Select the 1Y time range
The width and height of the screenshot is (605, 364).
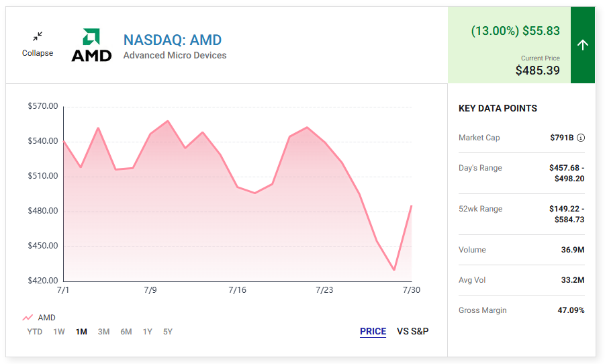pyautogui.click(x=148, y=332)
